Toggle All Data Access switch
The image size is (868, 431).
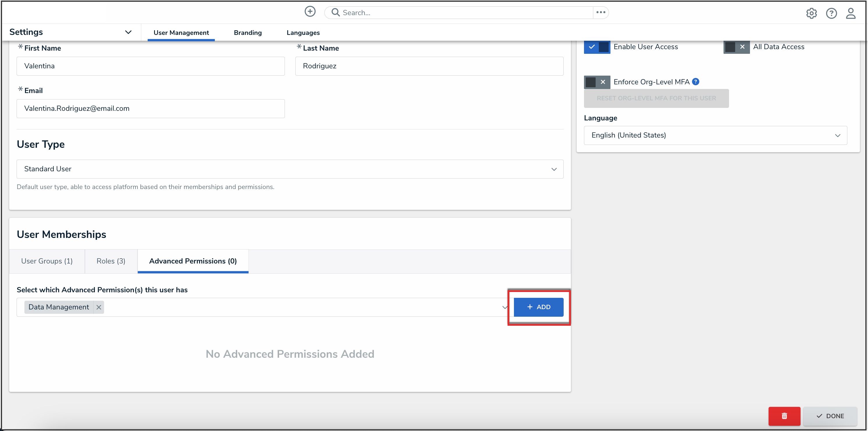(736, 47)
